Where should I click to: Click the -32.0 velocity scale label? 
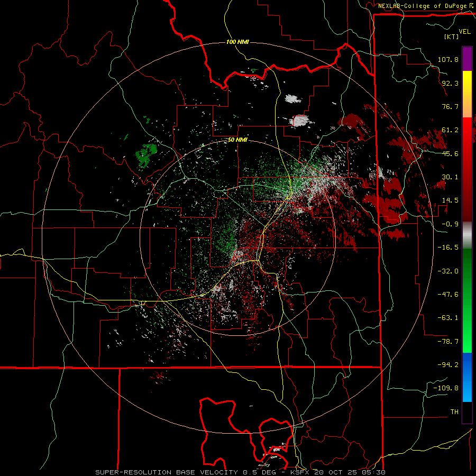click(448, 271)
